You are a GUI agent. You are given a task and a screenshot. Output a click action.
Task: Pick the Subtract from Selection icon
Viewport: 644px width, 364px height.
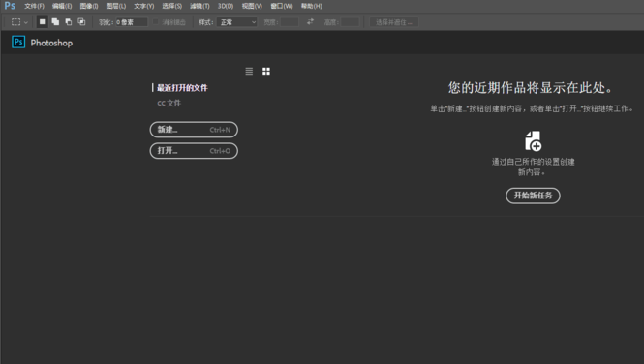(x=69, y=22)
